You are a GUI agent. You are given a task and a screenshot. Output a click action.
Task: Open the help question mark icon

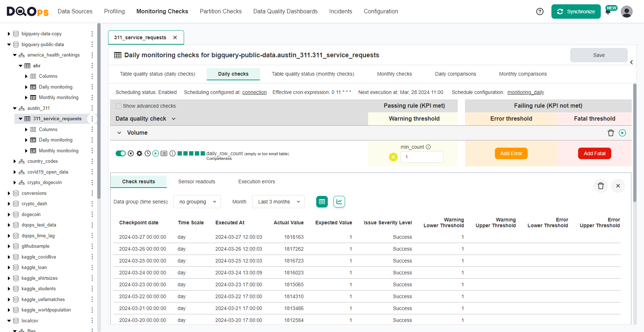point(540,11)
